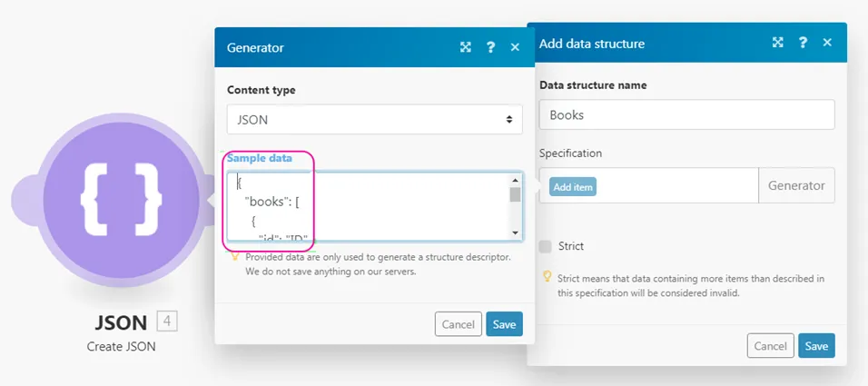Click the lightbulb hint icon under Sample data
Image resolution: width=868 pixels, height=386 pixels.
pos(235,256)
